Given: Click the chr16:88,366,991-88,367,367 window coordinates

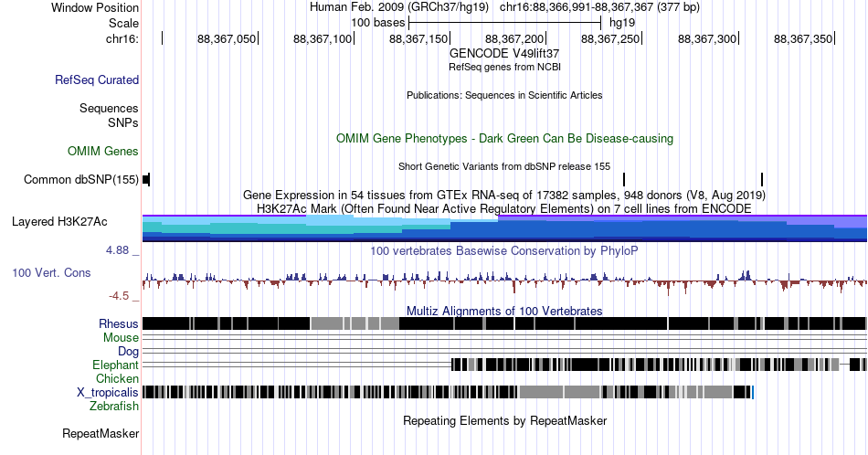Looking at the screenshot, I should (599, 7).
